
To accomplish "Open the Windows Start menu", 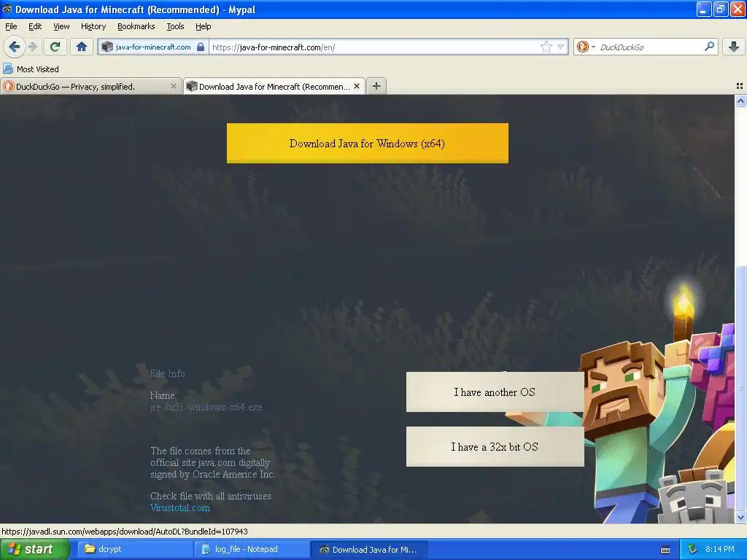I will (x=34, y=550).
